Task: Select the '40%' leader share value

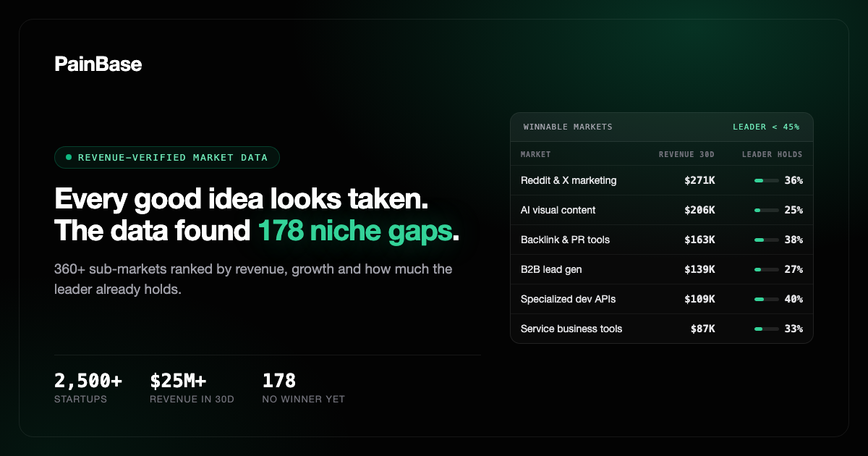Action: [793, 299]
